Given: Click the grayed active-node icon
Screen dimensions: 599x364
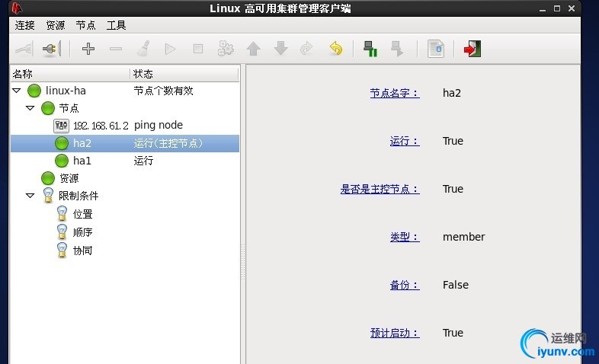Looking at the screenshot, I should (397, 49).
